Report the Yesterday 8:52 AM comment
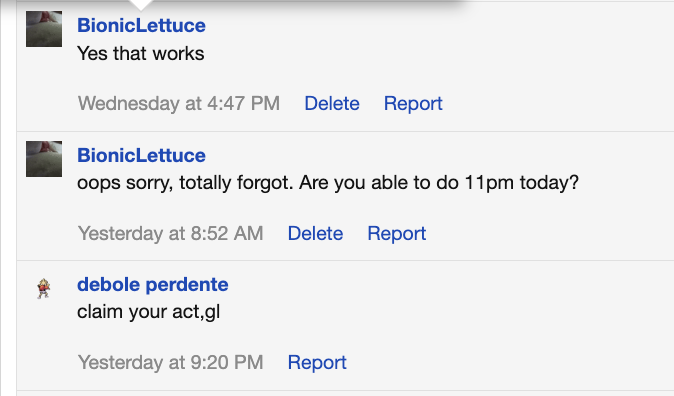This screenshot has height=396, width=674. coord(397,233)
